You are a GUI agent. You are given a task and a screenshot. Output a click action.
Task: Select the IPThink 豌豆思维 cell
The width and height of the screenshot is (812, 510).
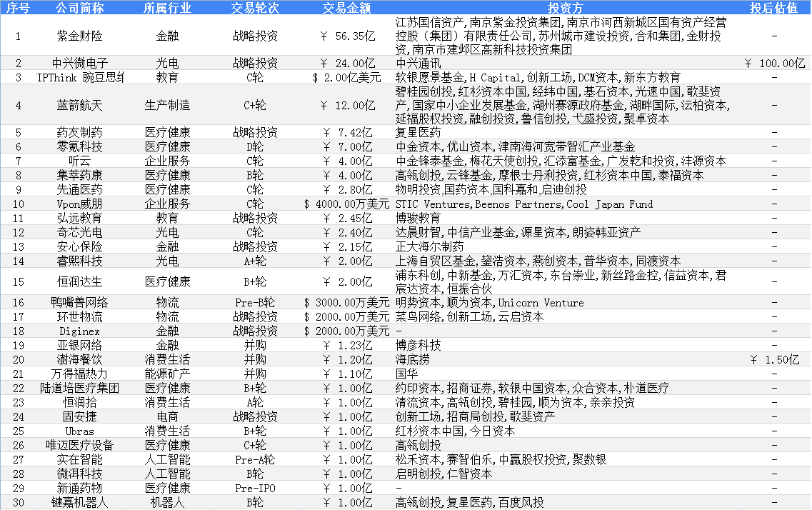coord(80,78)
